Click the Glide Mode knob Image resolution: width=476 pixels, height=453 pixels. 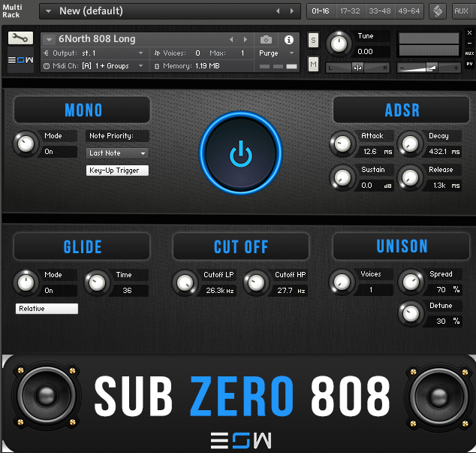(x=26, y=283)
